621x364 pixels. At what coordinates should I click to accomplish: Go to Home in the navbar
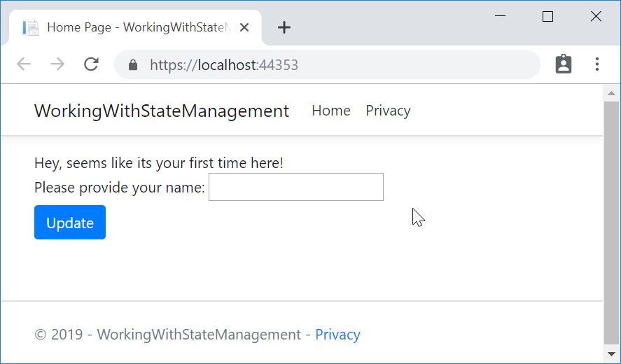tap(330, 111)
